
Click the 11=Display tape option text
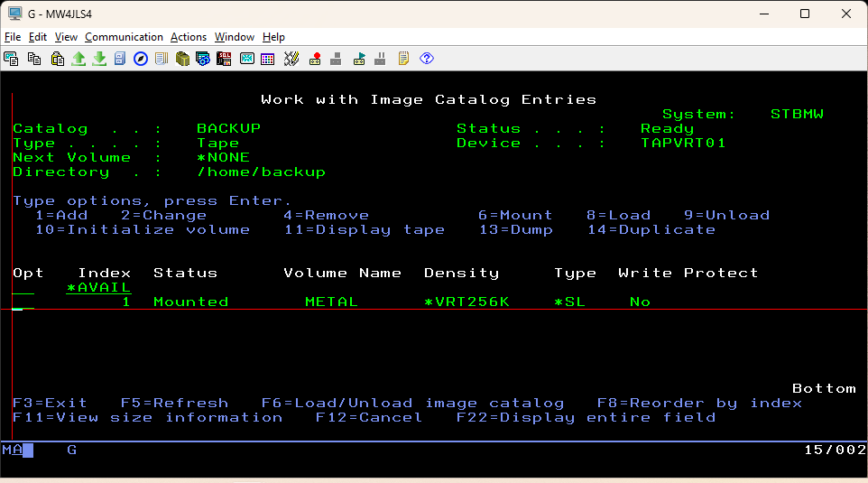(365, 229)
